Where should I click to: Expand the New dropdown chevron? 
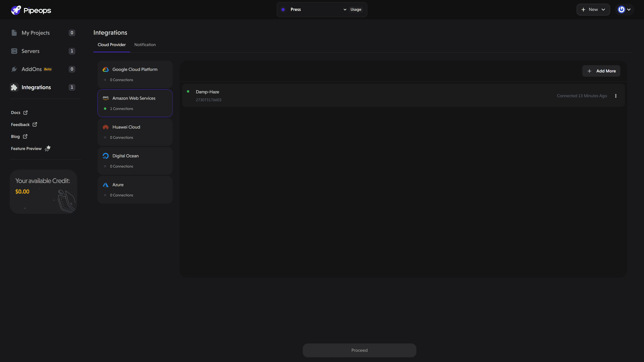tap(603, 10)
